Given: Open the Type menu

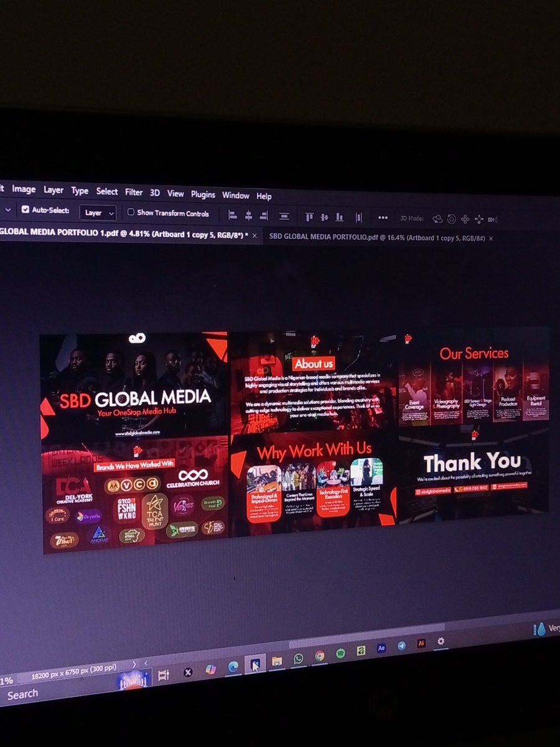Looking at the screenshot, I should tap(80, 190).
